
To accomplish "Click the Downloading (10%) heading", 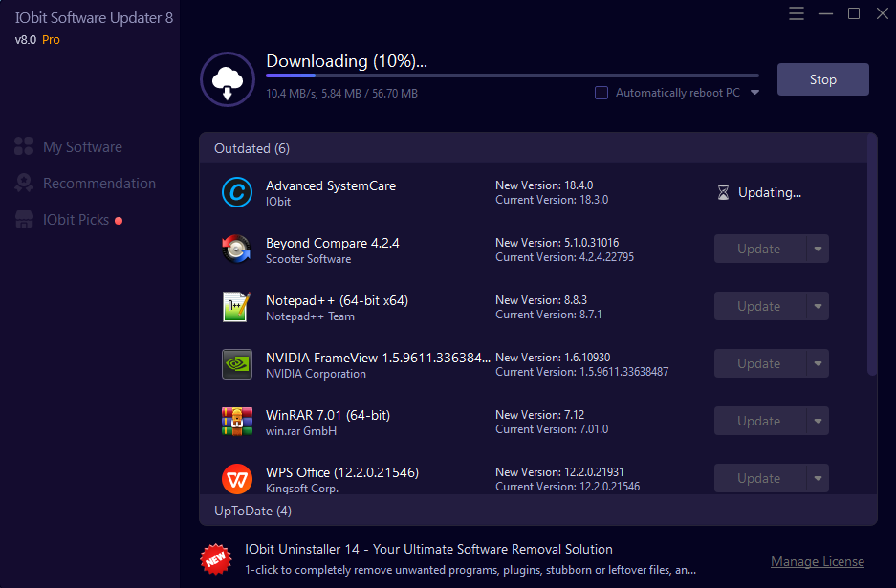I will click(347, 61).
